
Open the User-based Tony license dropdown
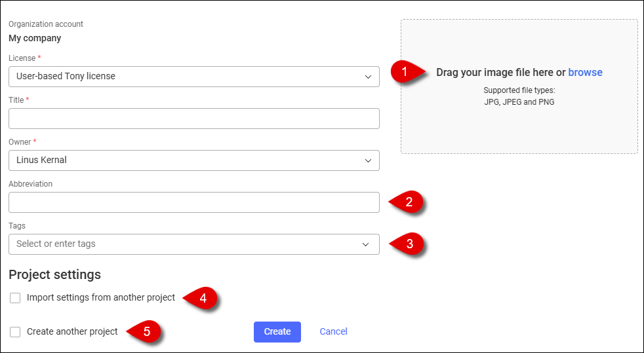[x=194, y=77]
